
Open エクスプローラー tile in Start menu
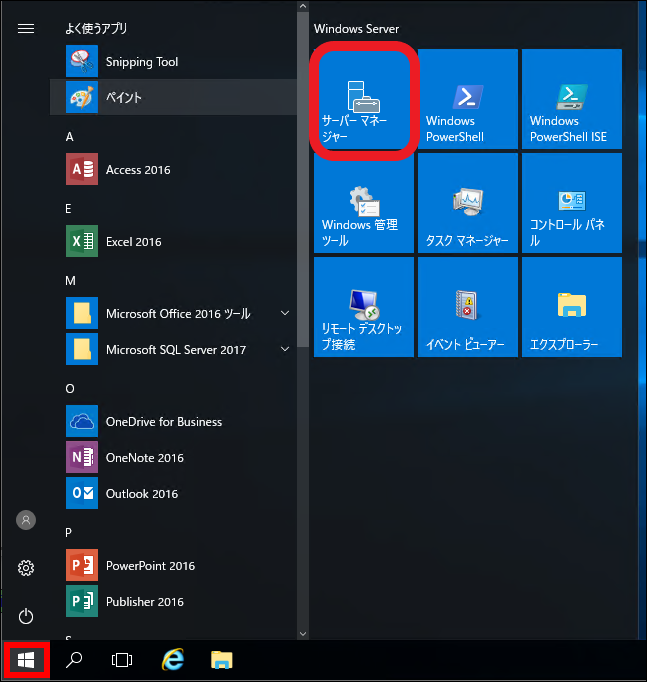click(x=571, y=307)
